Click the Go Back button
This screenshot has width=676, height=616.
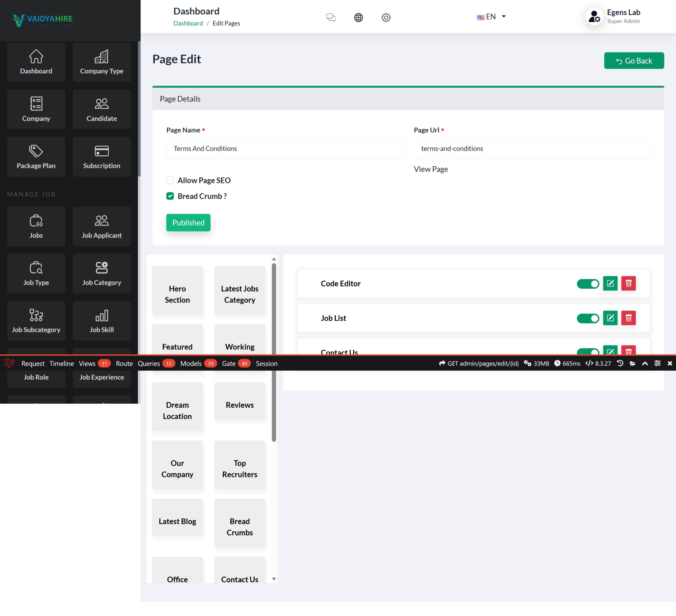[633, 61]
